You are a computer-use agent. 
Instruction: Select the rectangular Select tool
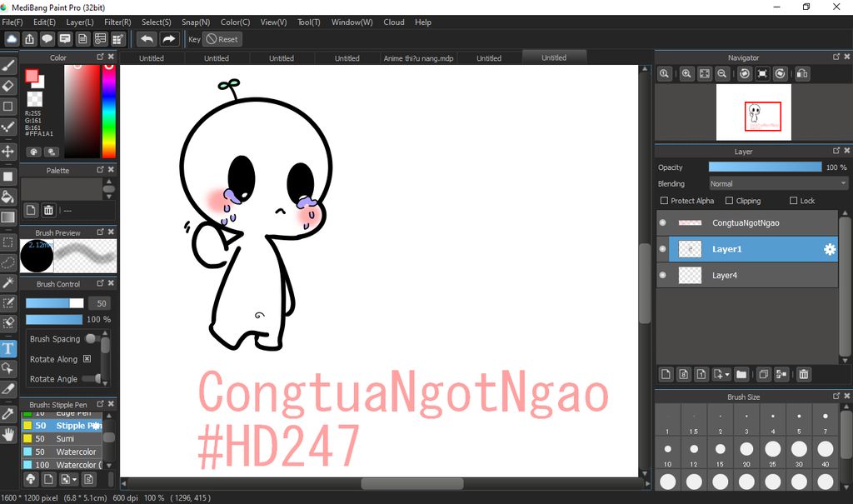[8, 242]
